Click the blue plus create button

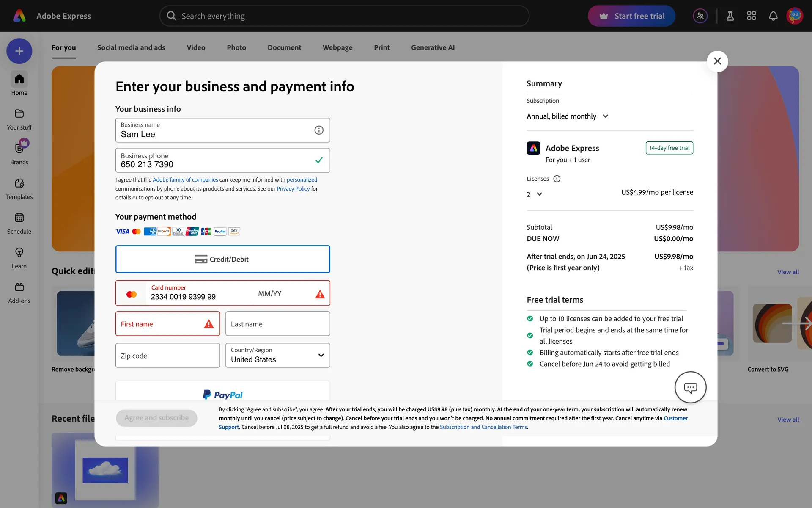[19, 51]
